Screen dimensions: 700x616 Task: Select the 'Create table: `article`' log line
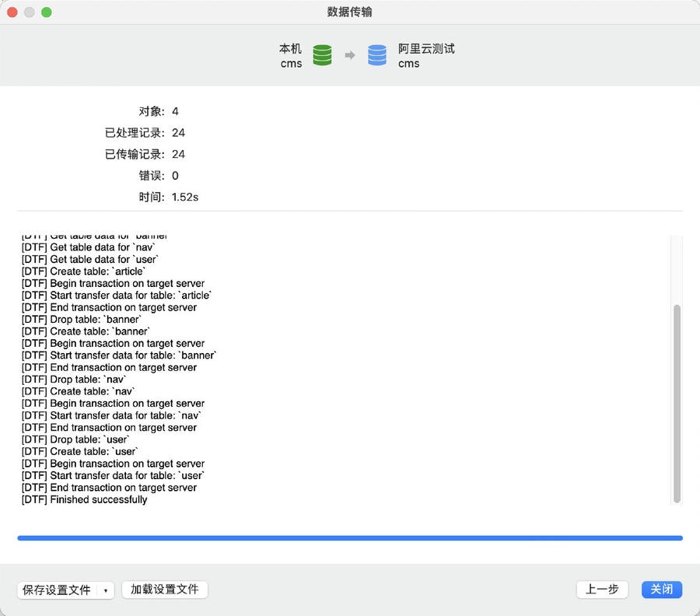coord(84,271)
